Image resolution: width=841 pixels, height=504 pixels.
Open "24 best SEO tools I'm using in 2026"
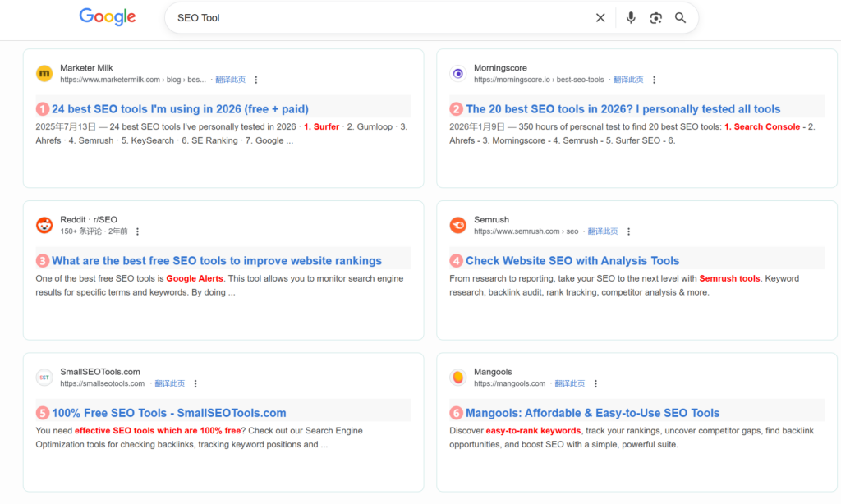(180, 108)
